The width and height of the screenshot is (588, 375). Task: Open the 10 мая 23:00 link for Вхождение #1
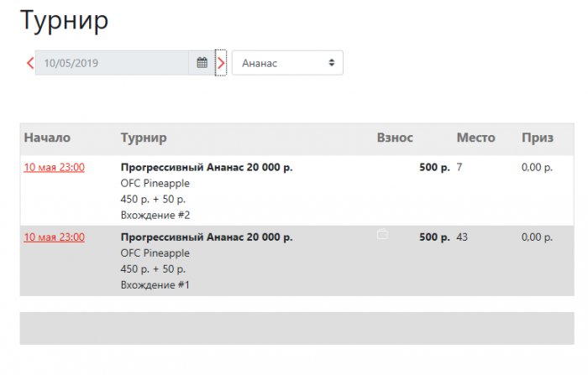pos(55,237)
